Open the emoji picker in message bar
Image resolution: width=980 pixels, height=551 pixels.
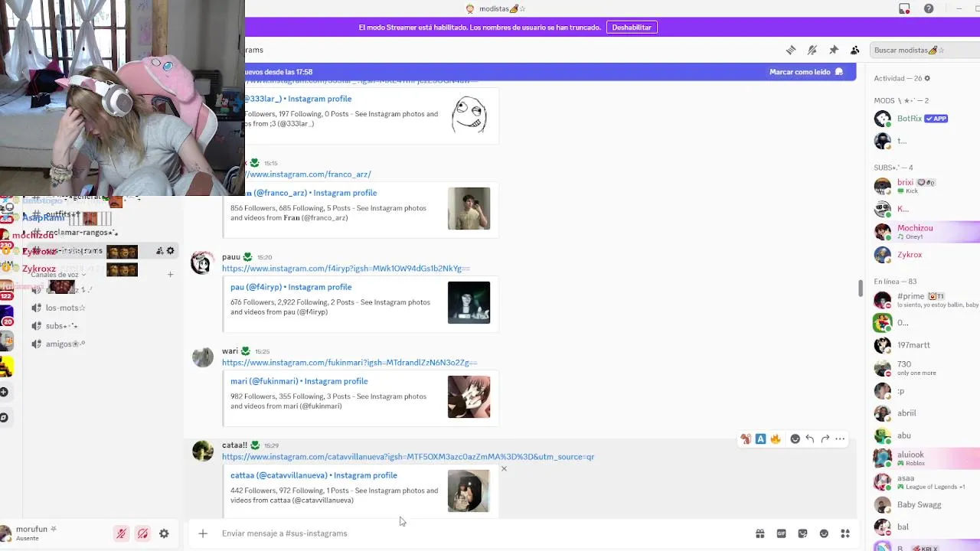(x=824, y=533)
